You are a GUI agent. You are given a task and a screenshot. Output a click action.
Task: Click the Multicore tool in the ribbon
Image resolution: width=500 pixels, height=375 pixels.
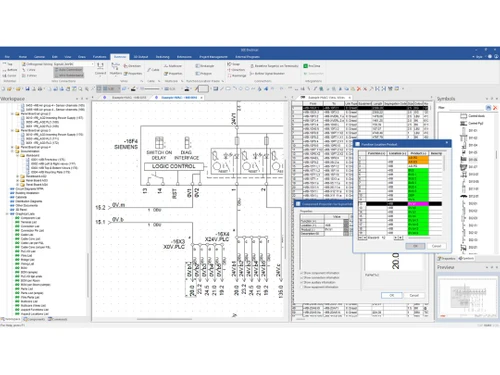click(x=173, y=66)
